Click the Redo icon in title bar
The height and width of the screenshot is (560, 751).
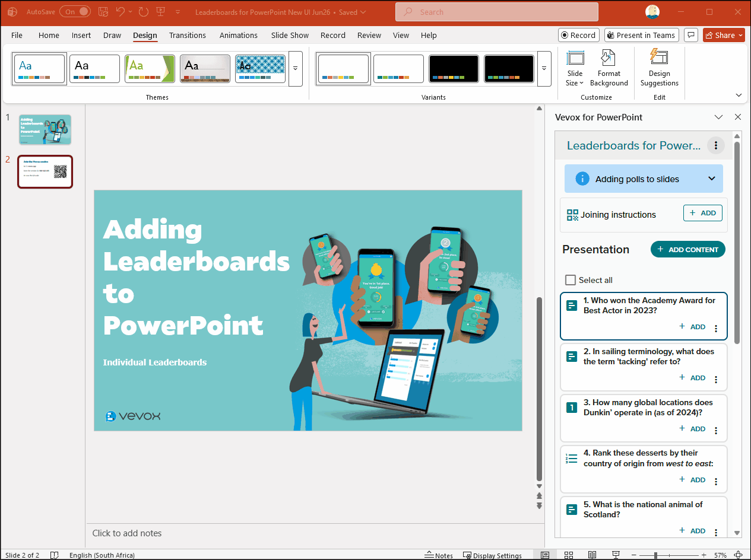coord(143,12)
